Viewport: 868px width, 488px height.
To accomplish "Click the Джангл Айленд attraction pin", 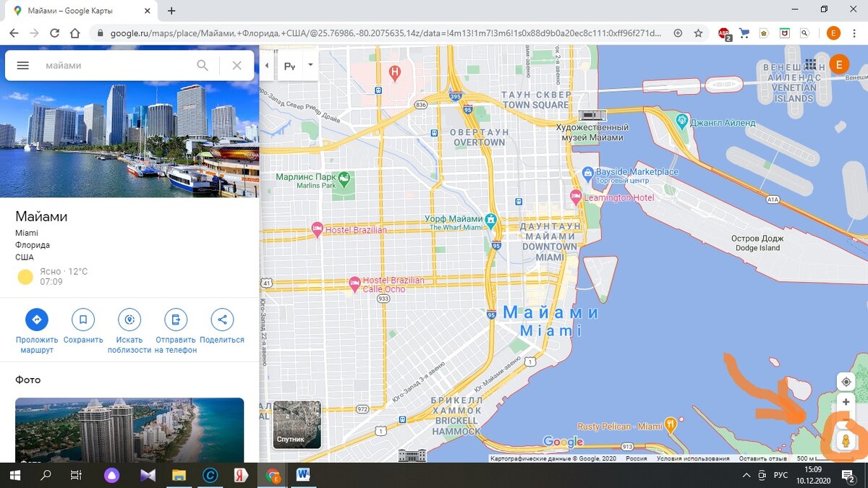I will click(681, 119).
